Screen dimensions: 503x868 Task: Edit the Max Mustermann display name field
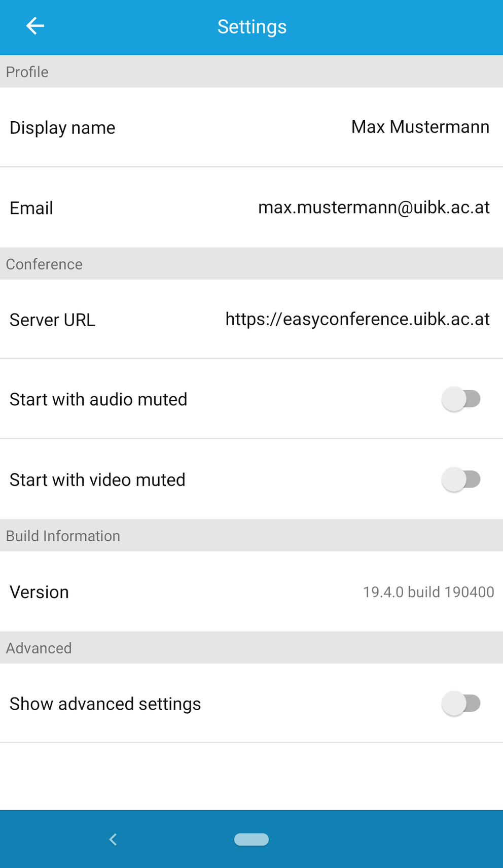pos(420,127)
